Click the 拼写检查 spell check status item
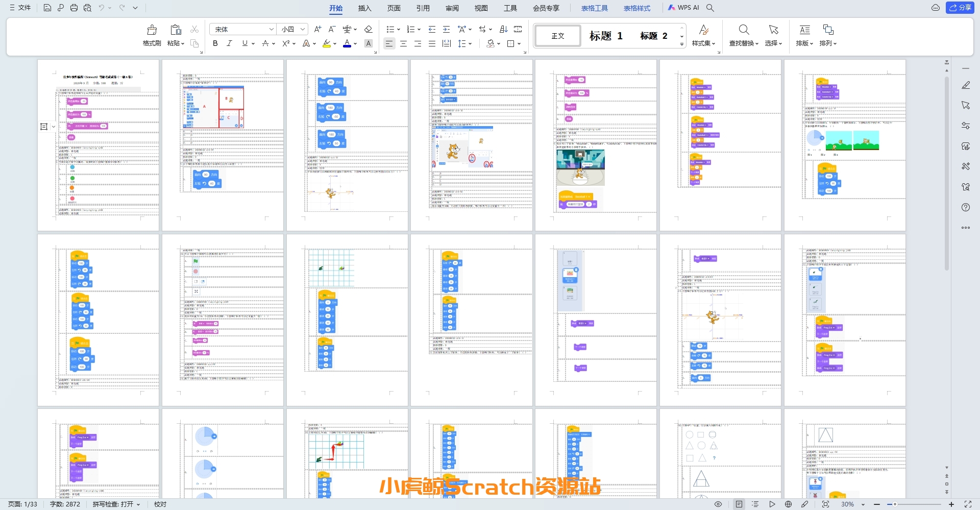The width and height of the screenshot is (980, 510). tap(116, 504)
